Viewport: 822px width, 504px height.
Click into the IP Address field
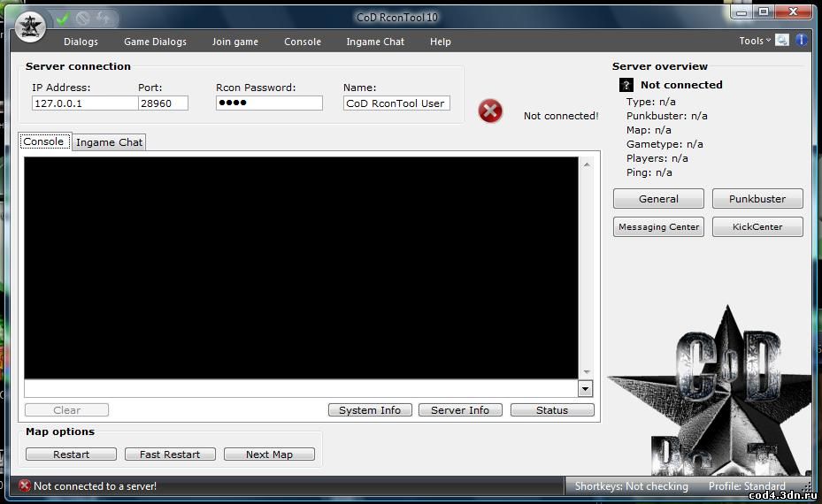pyautogui.click(x=83, y=103)
